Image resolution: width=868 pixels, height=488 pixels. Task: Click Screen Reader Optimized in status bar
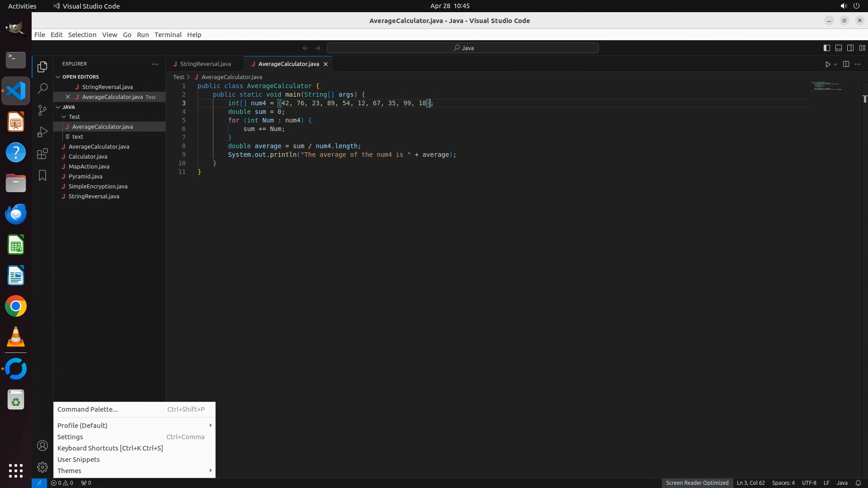click(x=697, y=483)
